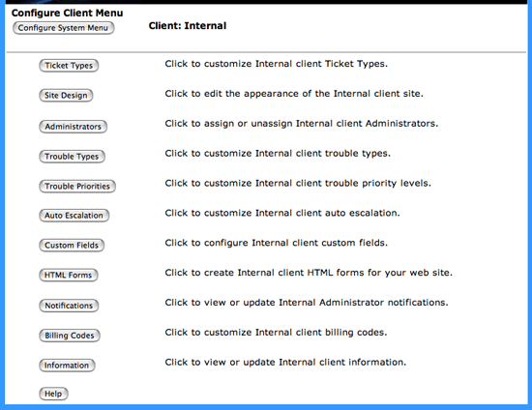Click the auto escalation description text

[x=282, y=213]
